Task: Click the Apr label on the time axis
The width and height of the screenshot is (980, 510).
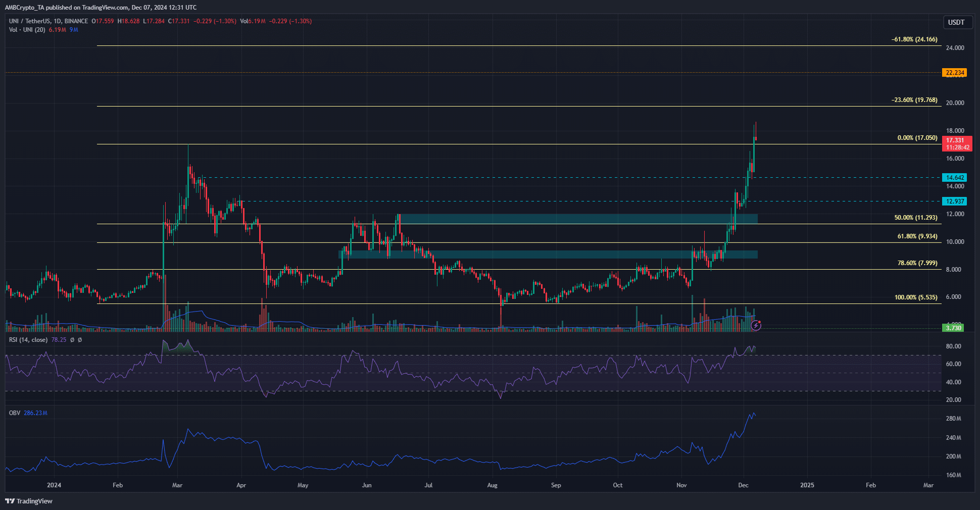Action: pos(241,485)
